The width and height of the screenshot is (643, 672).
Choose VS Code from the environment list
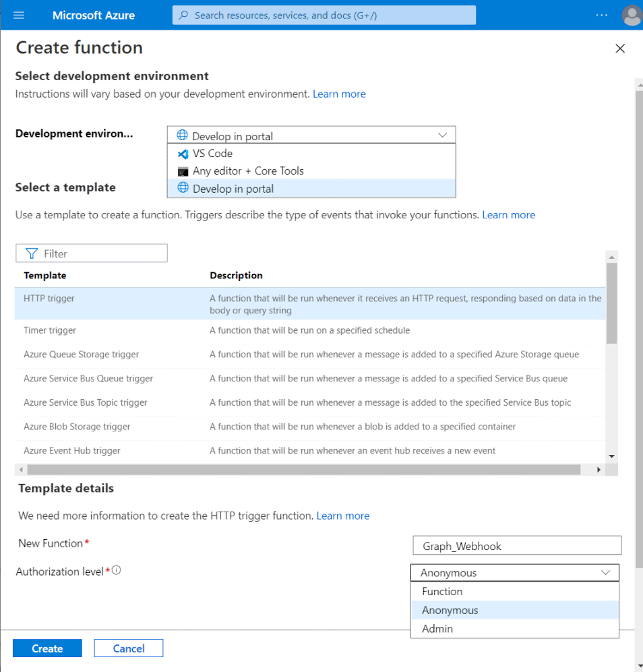311,154
